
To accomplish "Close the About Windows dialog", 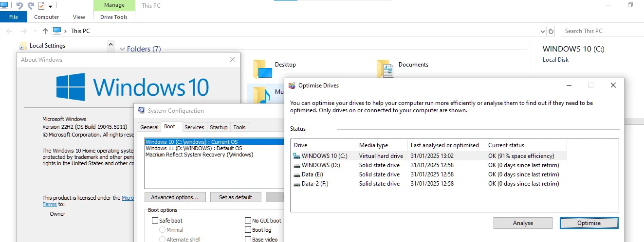I will pos(233,60).
